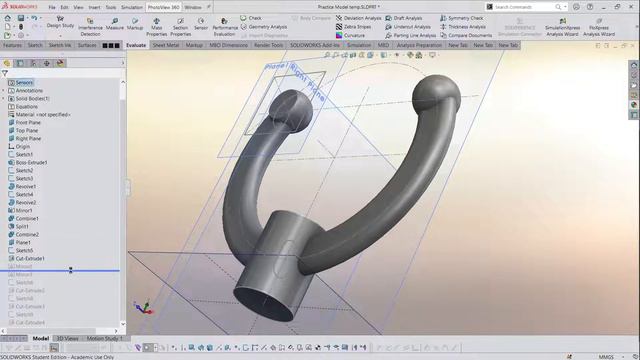
Task: Click the traffic light Rebuild icon
Action: pyautogui.click(x=21, y=27)
